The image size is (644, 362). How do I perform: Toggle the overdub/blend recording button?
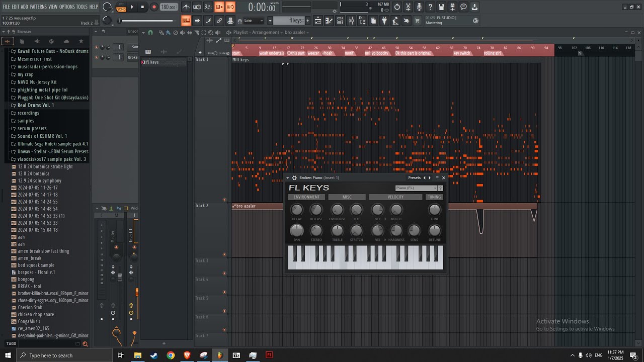(x=219, y=7)
